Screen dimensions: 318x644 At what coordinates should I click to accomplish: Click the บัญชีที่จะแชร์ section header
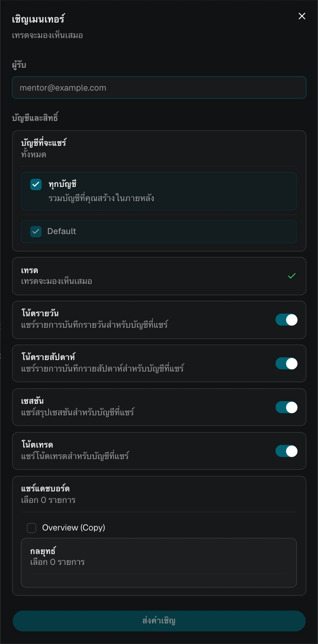[x=44, y=142]
